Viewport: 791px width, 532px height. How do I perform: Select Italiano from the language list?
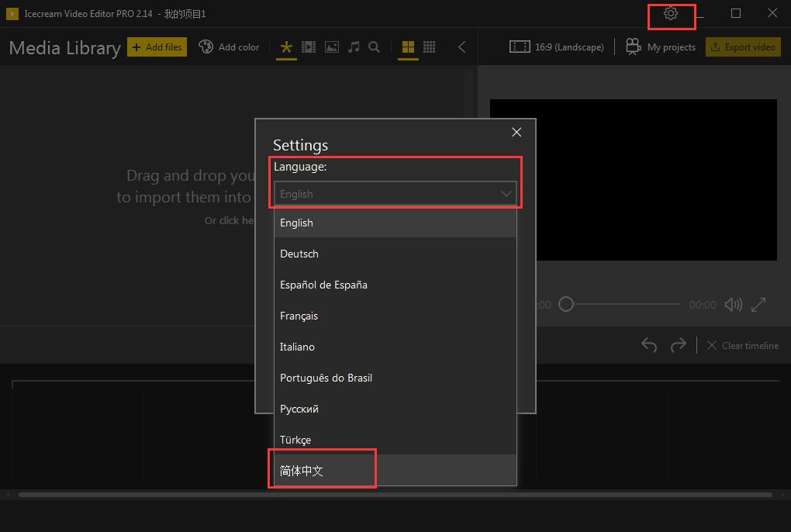395,347
